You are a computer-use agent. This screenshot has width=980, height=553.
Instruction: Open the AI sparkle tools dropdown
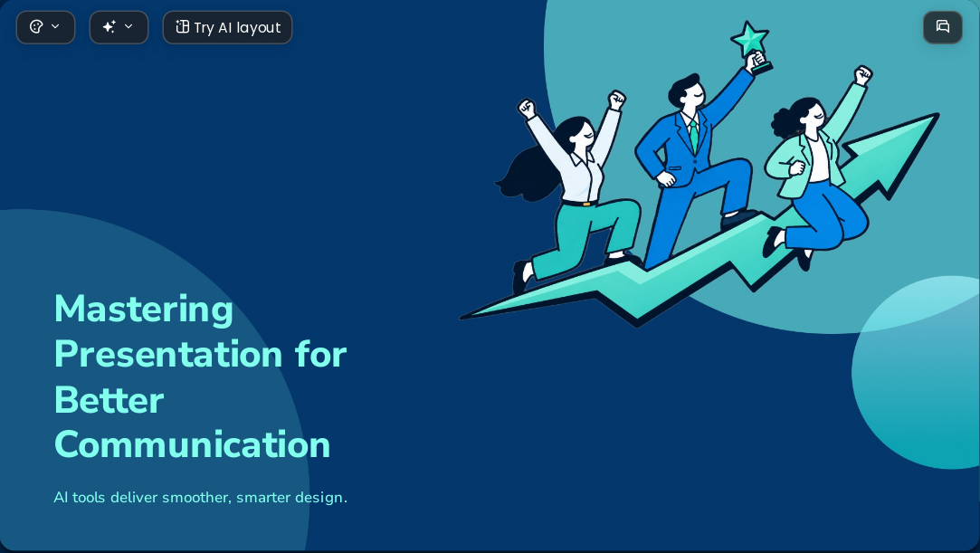click(119, 27)
